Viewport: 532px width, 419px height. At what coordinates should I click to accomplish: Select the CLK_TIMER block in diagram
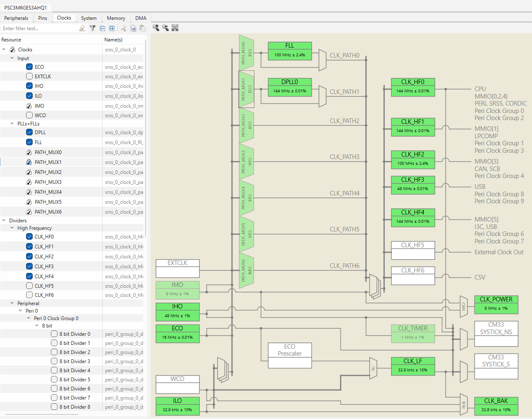pos(413,334)
